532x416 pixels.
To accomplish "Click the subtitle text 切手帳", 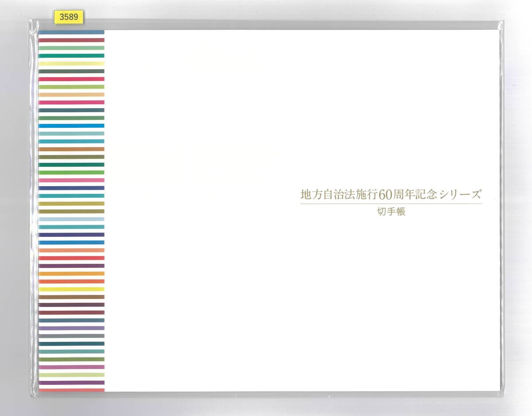I will pos(391,212).
